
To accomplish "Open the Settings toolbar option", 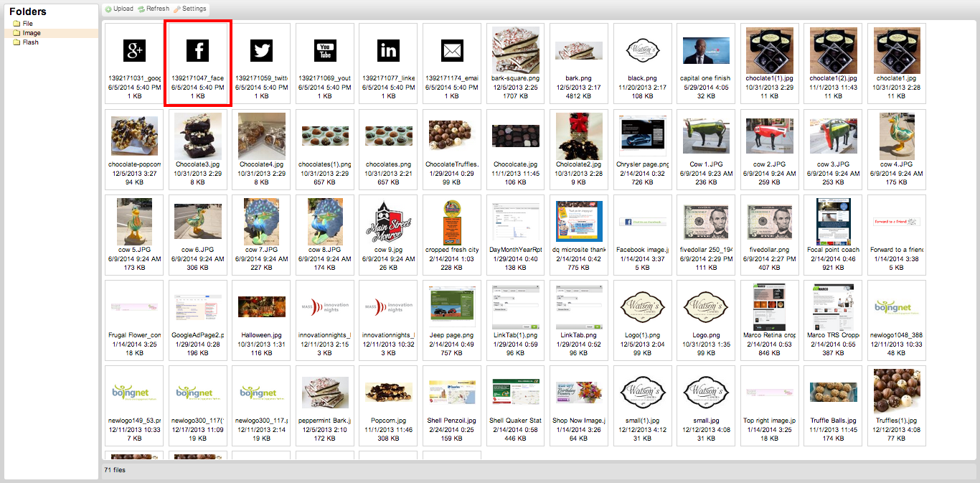I will click(189, 9).
